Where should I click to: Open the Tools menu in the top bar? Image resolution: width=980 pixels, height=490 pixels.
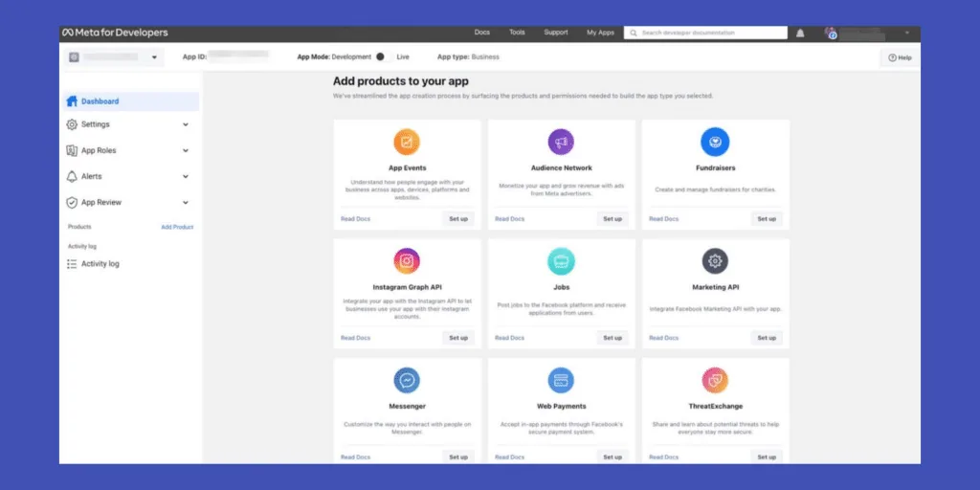517,33
